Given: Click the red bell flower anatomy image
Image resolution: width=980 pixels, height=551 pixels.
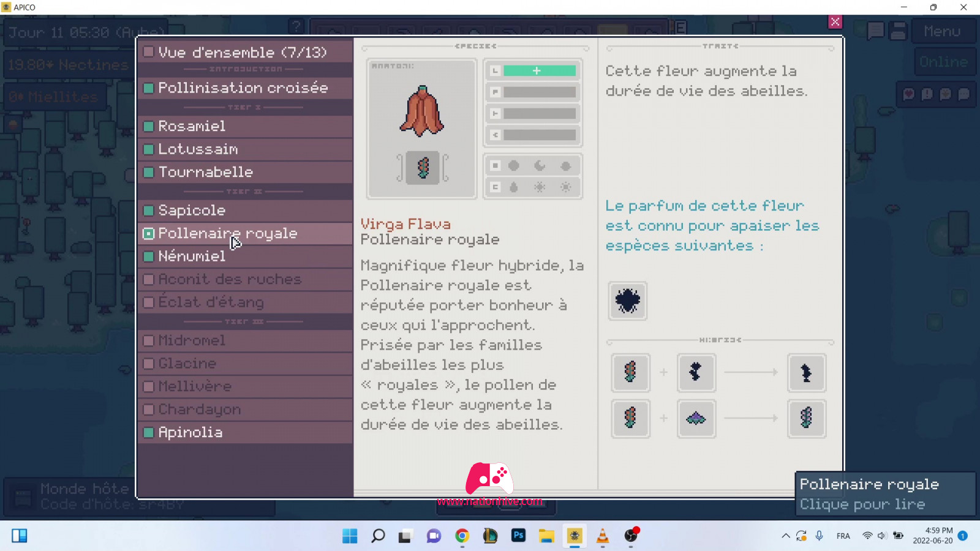Looking at the screenshot, I should tap(422, 111).
